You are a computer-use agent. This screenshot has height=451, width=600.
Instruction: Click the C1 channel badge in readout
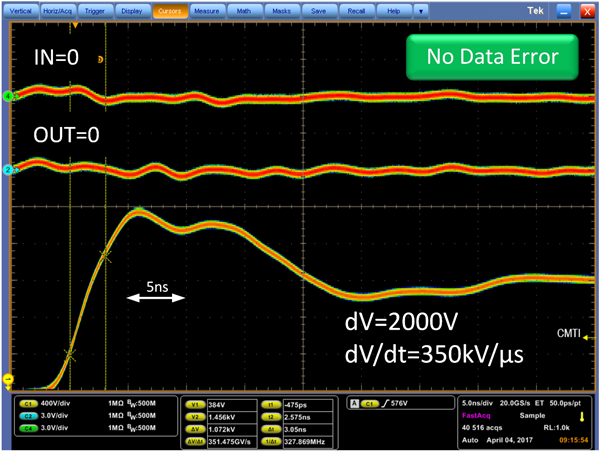(29, 404)
